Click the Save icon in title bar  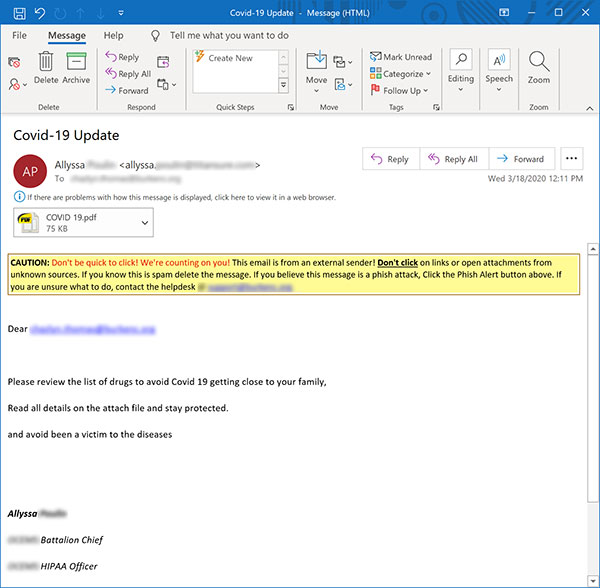[20, 13]
